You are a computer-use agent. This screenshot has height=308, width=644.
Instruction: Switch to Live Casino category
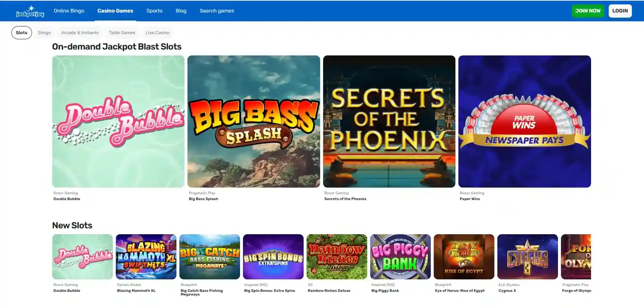[x=157, y=33]
